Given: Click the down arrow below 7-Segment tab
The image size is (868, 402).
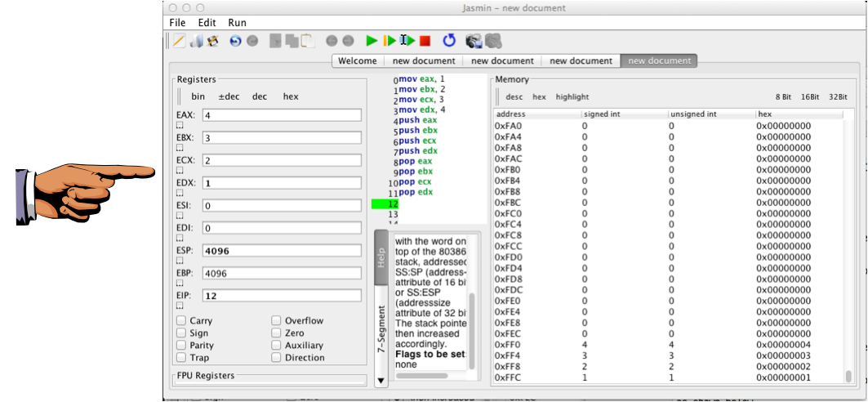Looking at the screenshot, I should [x=380, y=381].
